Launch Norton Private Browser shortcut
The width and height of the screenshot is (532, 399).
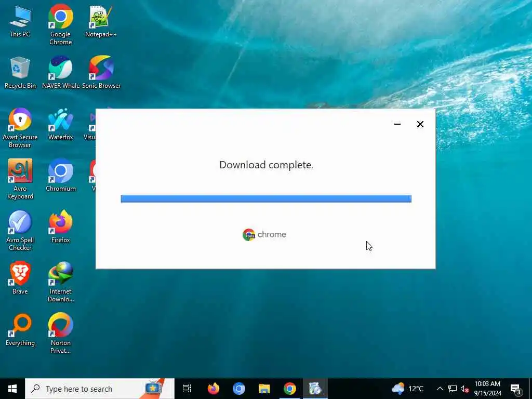click(x=61, y=334)
